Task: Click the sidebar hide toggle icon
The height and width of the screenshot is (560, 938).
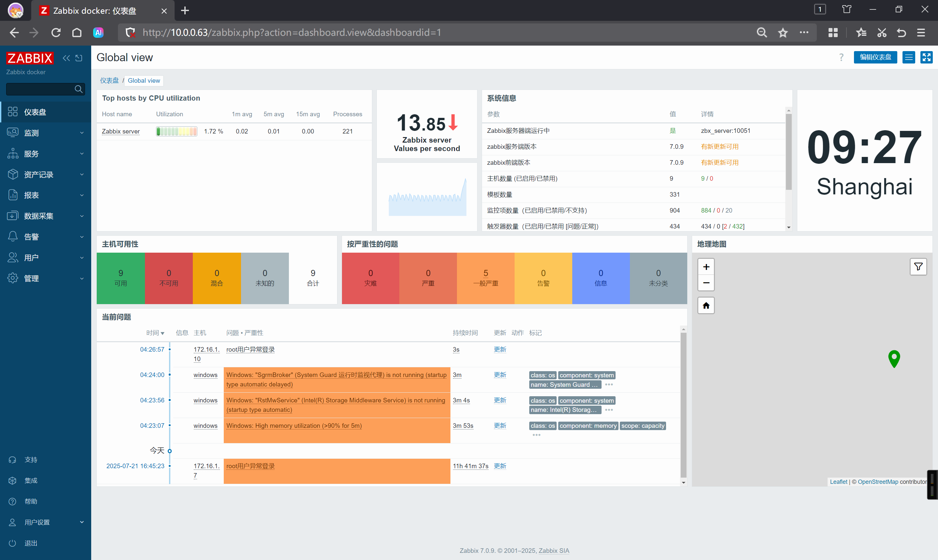Action: 78,58
